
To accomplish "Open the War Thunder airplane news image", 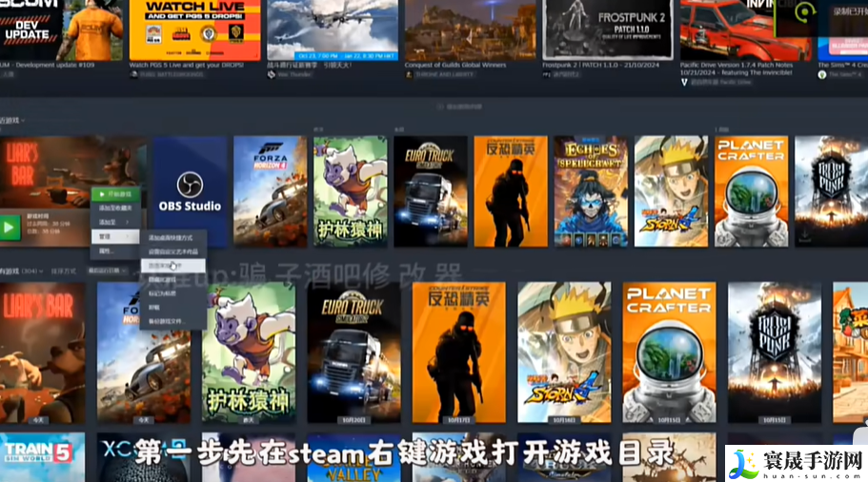I will point(333,30).
